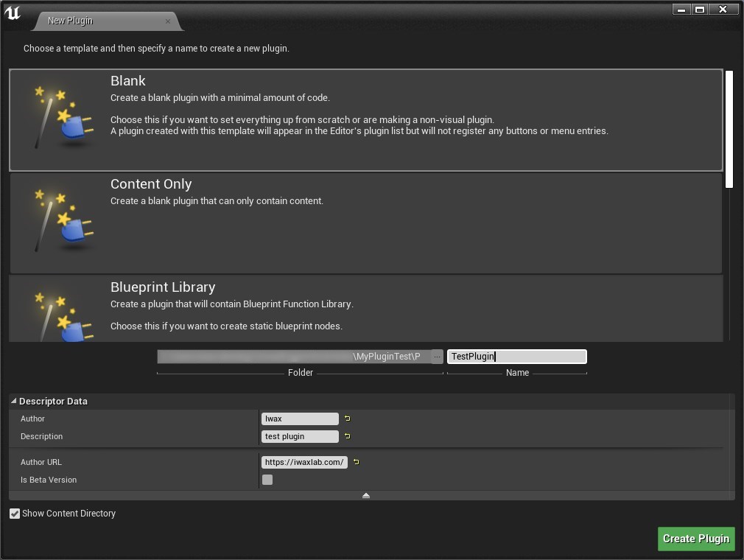This screenshot has height=560, width=744.
Task: Click the plugin Folder path field
Action: coord(294,357)
